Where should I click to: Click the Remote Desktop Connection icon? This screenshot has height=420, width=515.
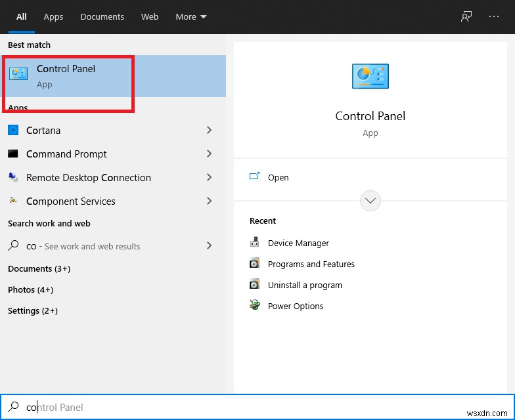[x=13, y=178]
